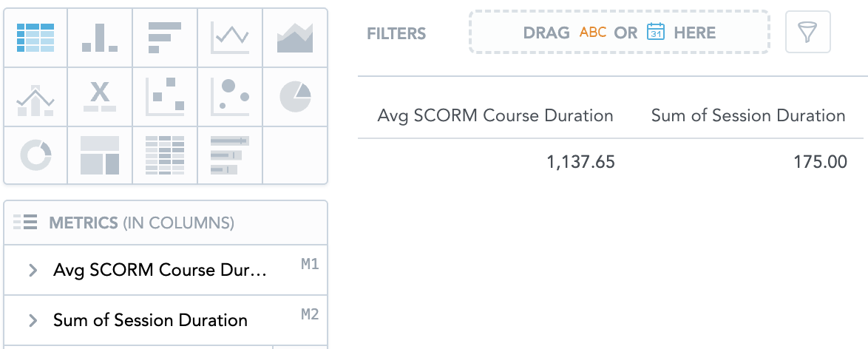The height and width of the screenshot is (349, 868).
Task: Choose the Headline visualization icon
Action: click(100, 97)
